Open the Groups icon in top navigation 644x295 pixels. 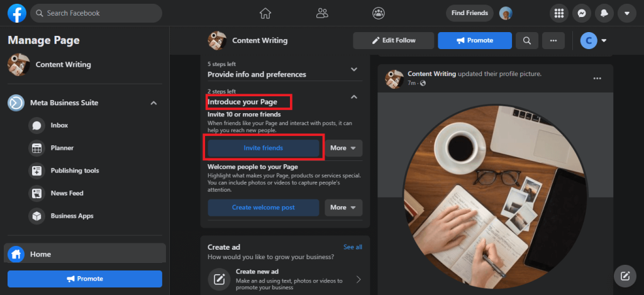(x=378, y=13)
